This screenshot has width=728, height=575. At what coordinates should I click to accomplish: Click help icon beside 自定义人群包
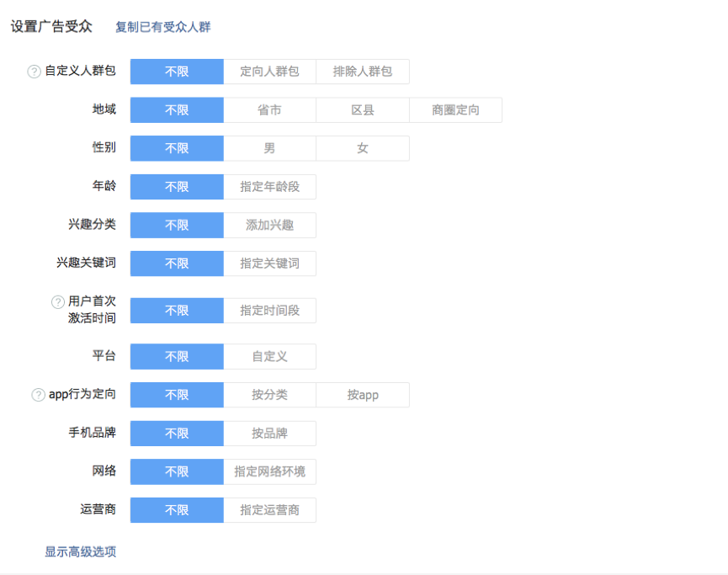pos(35,72)
